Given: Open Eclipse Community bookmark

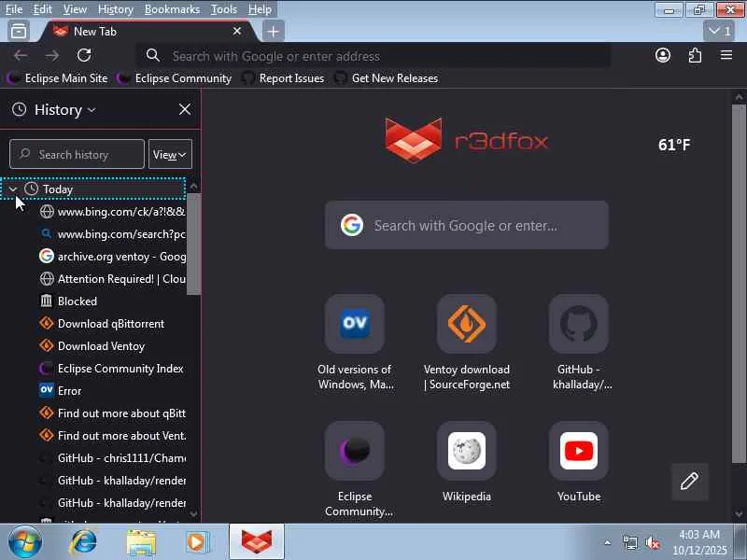Looking at the screenshot, I should coord(175,78).
